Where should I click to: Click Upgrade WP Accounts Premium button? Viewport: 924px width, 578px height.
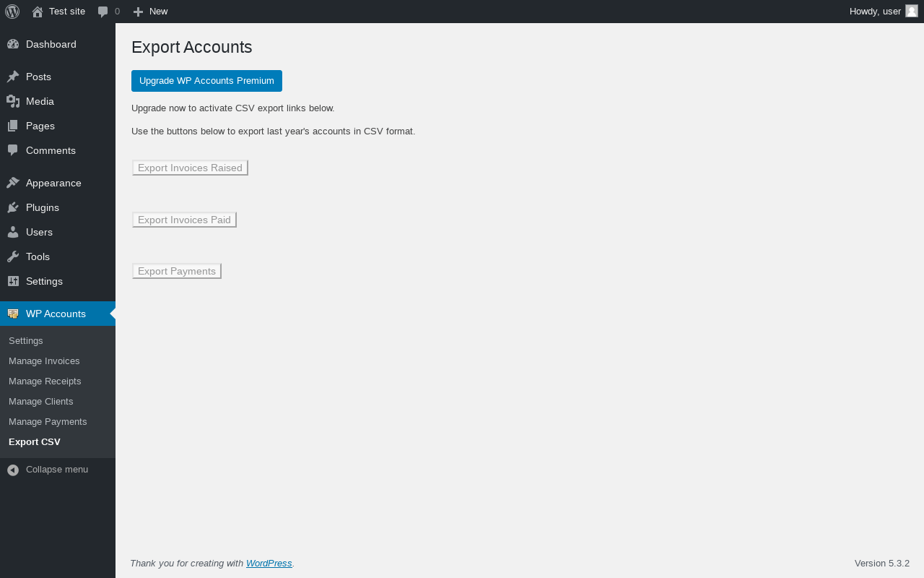click(206, 81)
